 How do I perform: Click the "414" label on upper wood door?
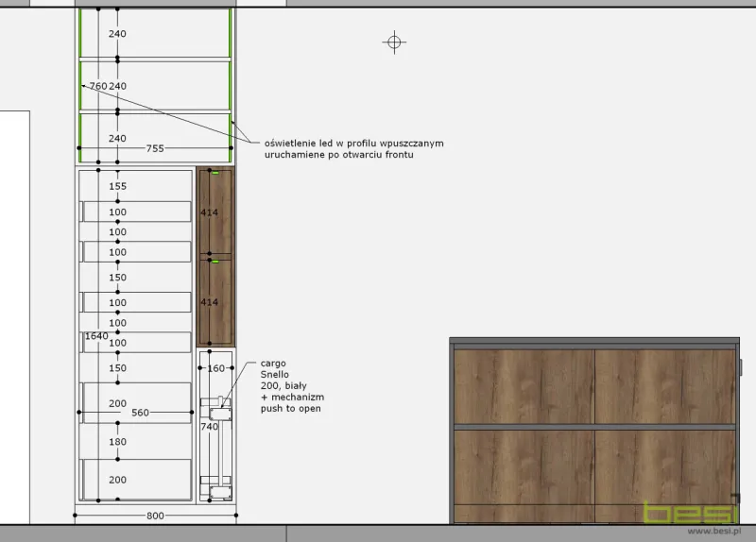[x=209, y=212]
